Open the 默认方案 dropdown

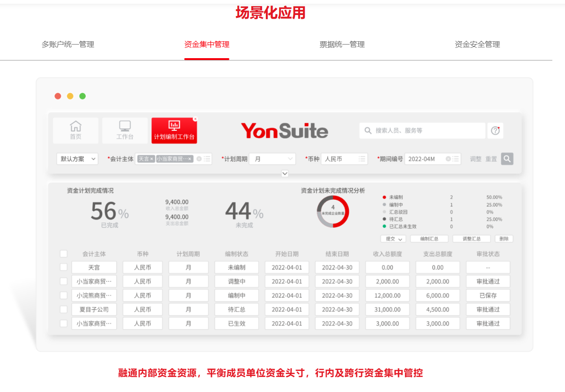tap(77, 159)
